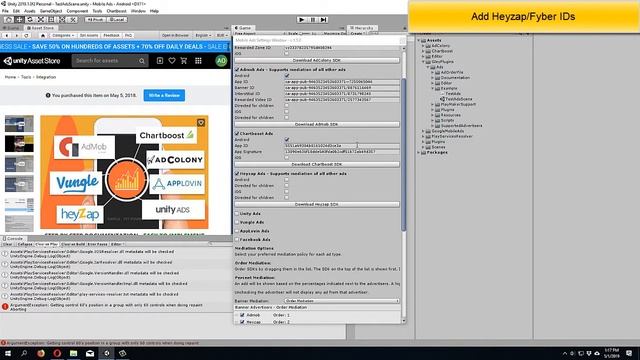
Task: Enable the AppLovin Ads checkbox
Action: [x=237, y=231]
